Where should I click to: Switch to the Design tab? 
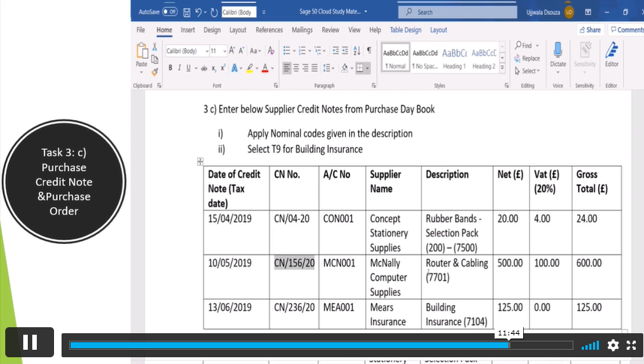(x=212, y=30)
